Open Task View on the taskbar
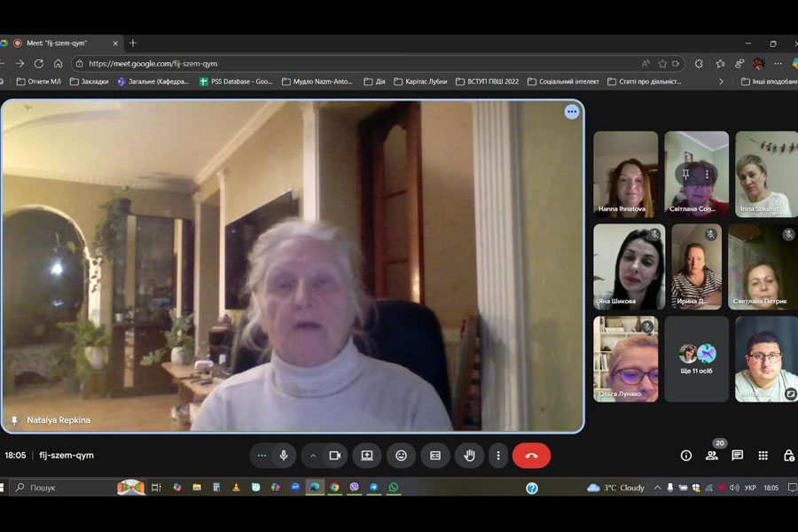 click(156, 488)
